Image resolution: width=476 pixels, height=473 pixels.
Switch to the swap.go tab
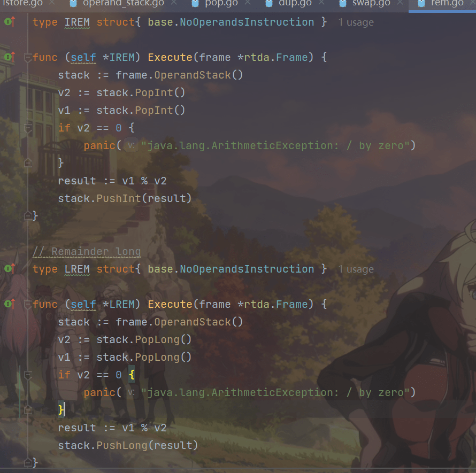[371, 4]
